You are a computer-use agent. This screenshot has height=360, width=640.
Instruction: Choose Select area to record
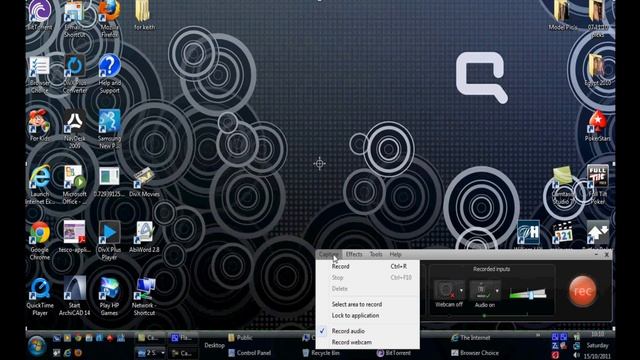pyautogui.click(x=367, y=304)
